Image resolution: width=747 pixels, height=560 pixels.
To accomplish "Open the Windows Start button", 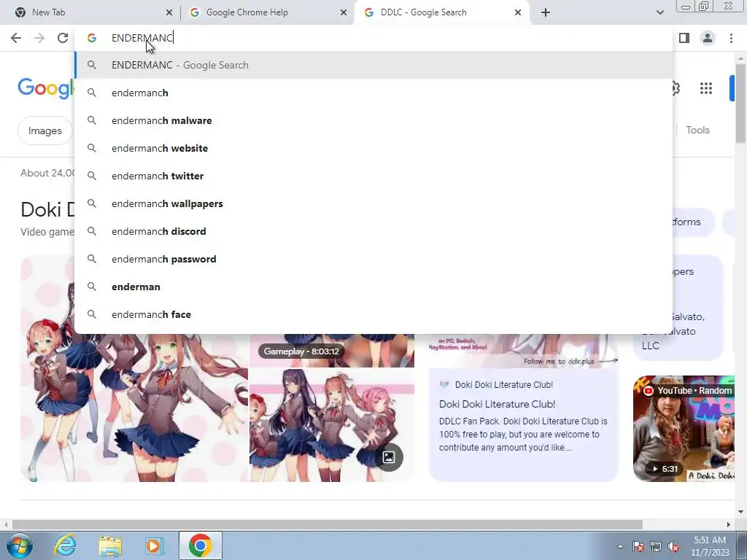I will click(x=19, y=545).
